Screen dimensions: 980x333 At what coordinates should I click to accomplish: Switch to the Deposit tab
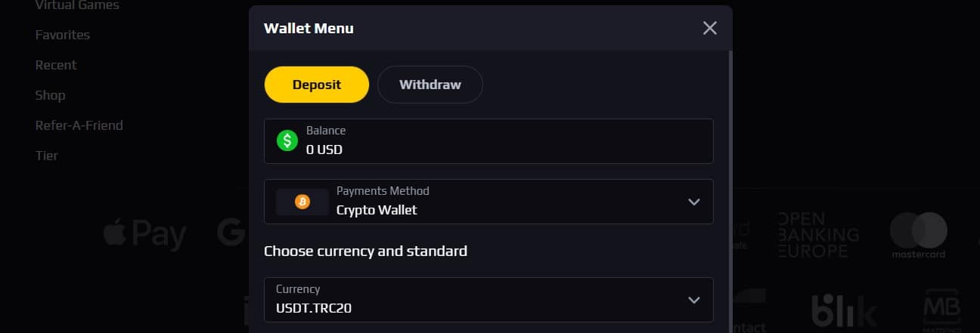[x=317, y=85]
